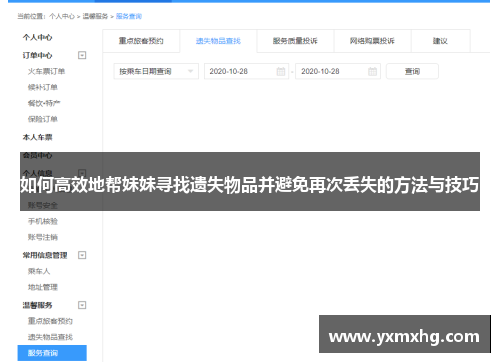Open 餐饮·特产 in the sidebar
This screenshot has height=362, width=500.
tap(44, 103)
